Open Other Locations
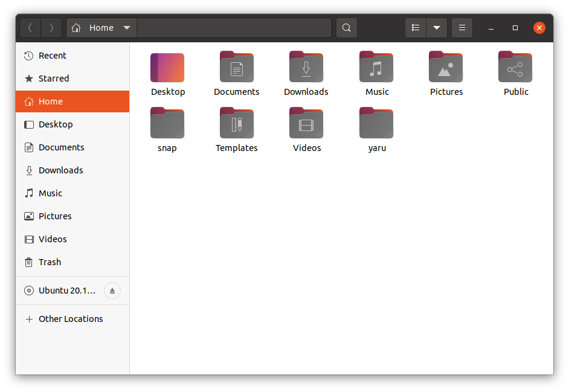The image size is (569, 392). point(72,319)
